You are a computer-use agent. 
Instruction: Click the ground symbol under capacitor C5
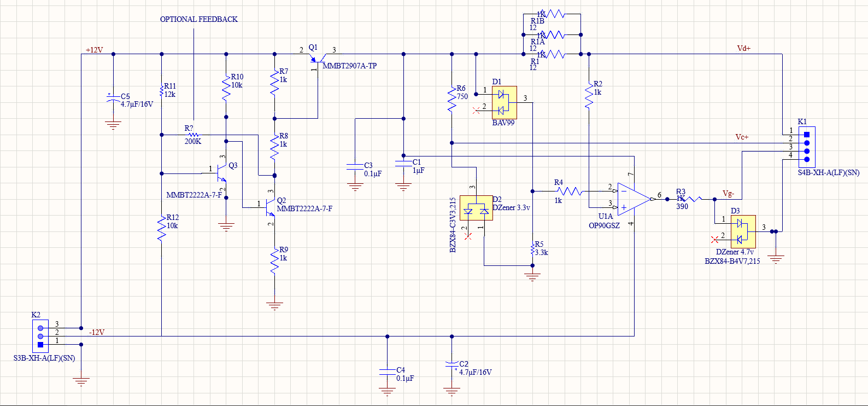tap(113, 126)
